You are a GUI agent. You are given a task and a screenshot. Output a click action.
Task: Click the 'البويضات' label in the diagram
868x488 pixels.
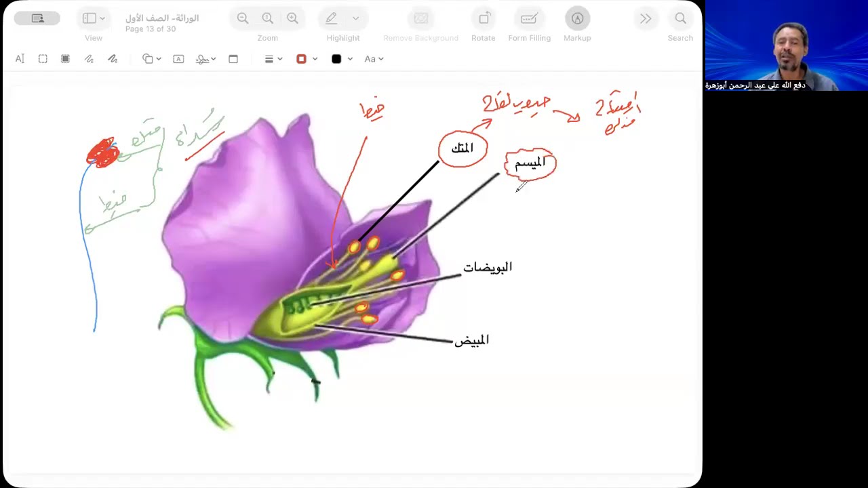[488, 268]
